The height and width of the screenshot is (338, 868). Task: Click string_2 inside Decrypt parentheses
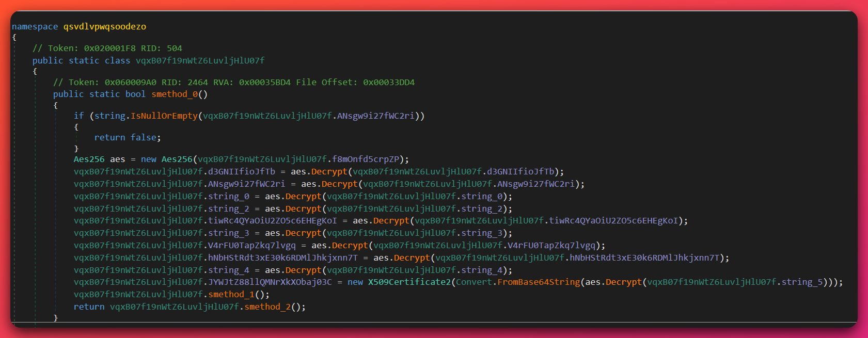click(482, 208)
